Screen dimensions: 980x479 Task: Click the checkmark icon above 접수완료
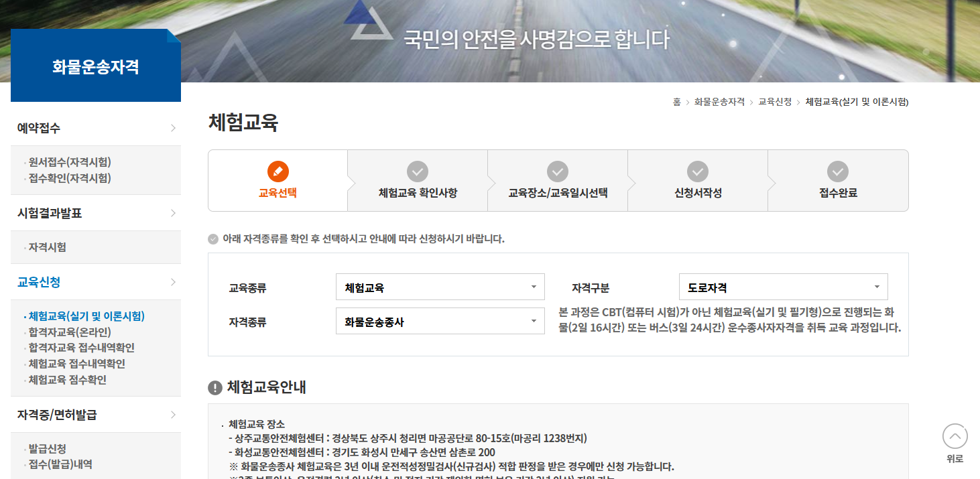pos(838,172)
